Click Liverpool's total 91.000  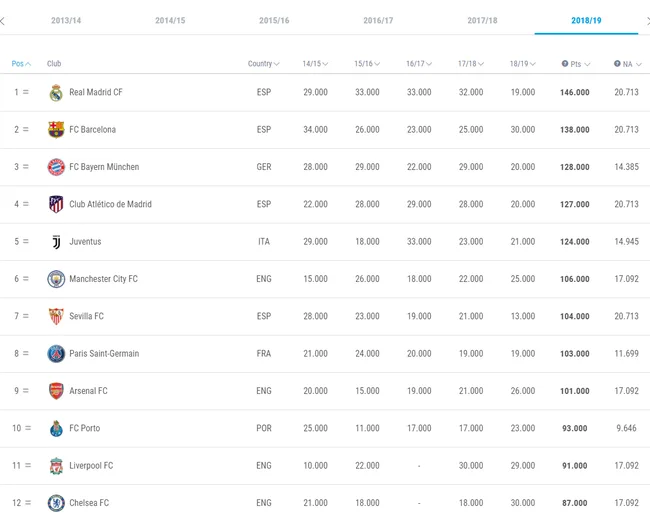[575, 465]
